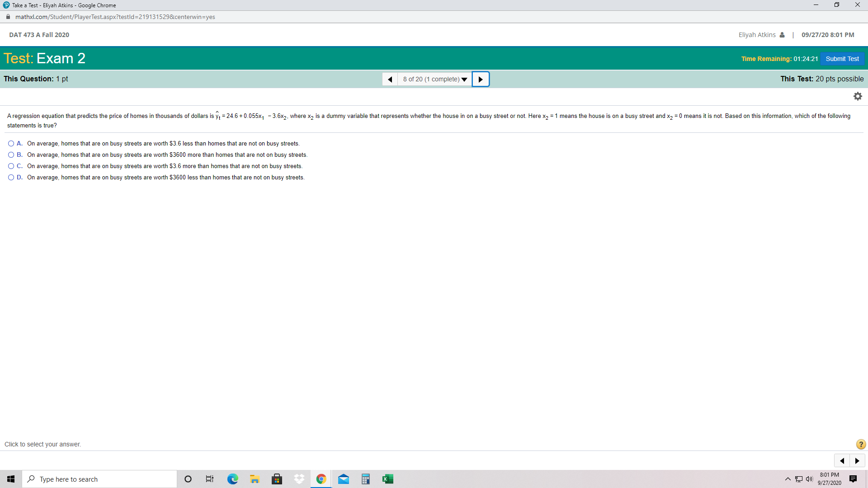Open the speaker volume control

[809, 479]
